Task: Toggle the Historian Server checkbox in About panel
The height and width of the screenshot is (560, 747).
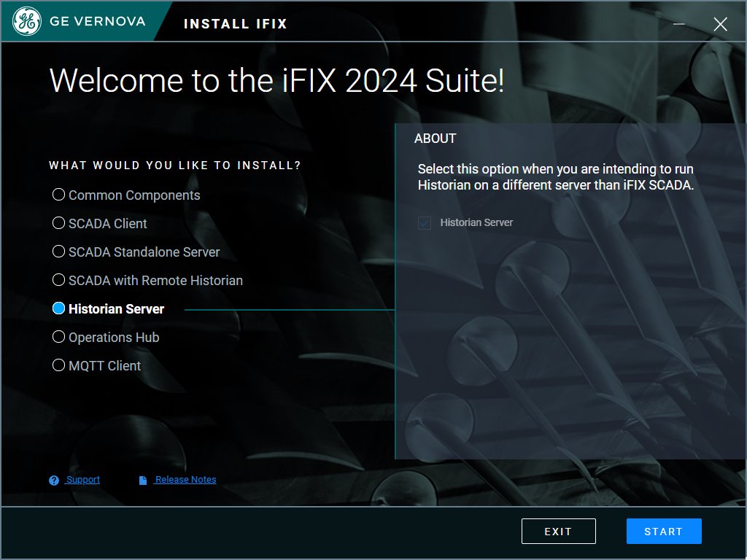Action: [x=425, y=222]
